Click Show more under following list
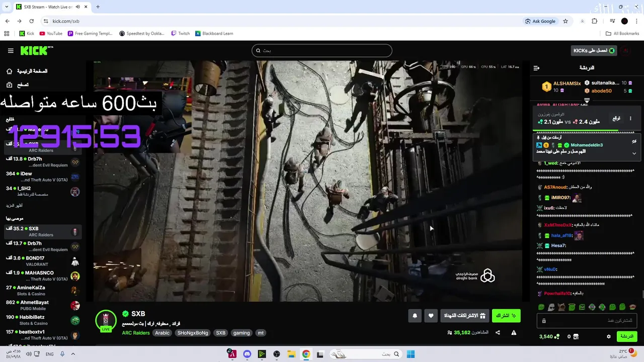The image size is (644, 362). (14, 205)
